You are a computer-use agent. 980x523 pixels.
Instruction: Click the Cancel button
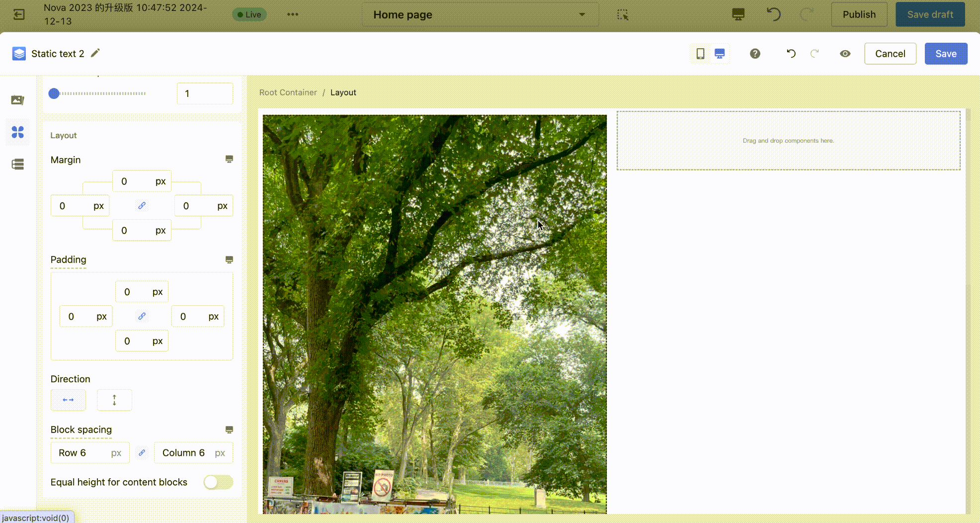[x=890, y=54]
